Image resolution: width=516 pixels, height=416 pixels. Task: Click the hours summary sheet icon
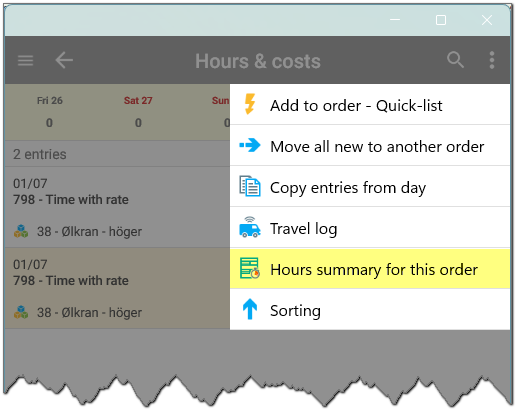(x=250, y=268)
